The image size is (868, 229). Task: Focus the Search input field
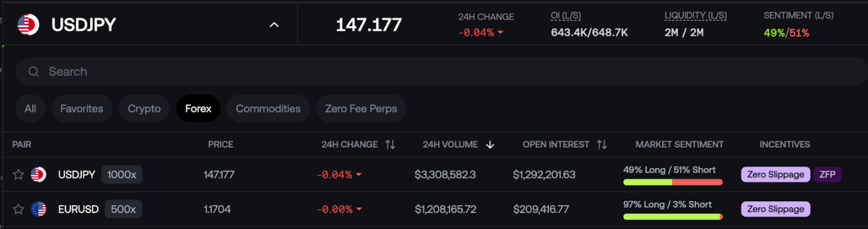pos(441,72)
